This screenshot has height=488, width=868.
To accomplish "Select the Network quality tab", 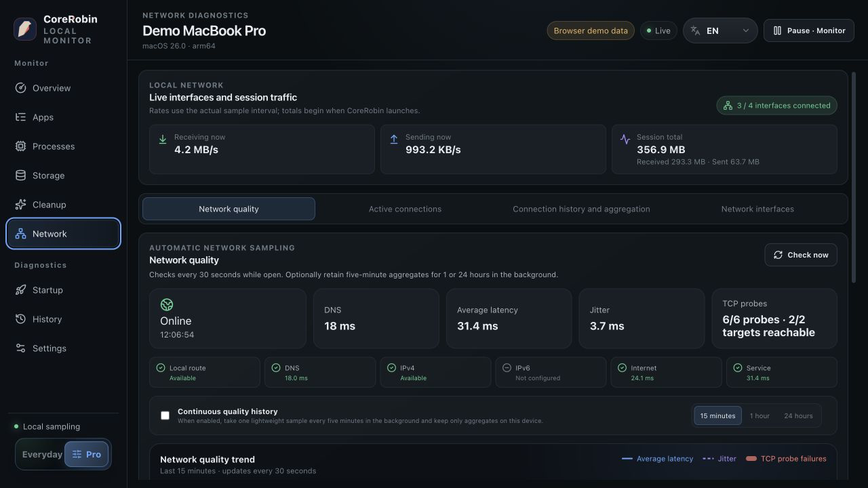I will tap(229, 209).
